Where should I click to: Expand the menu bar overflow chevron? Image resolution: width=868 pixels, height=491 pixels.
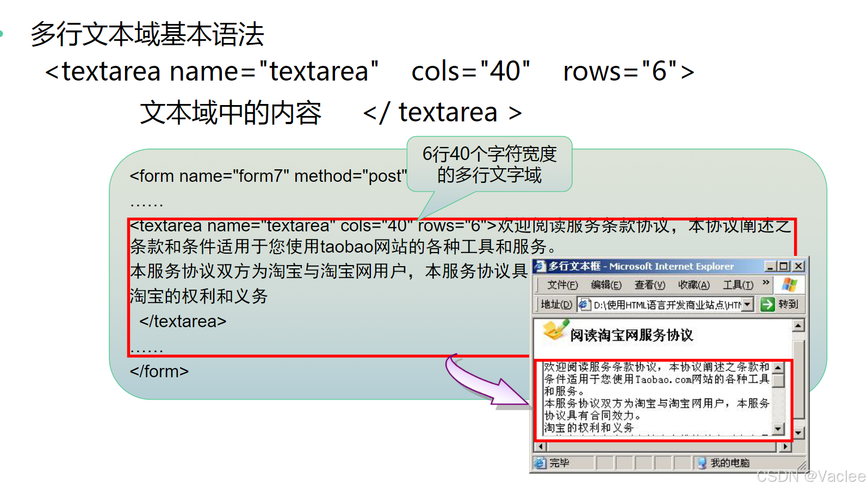pyautogui.click(x=766, y=283)
